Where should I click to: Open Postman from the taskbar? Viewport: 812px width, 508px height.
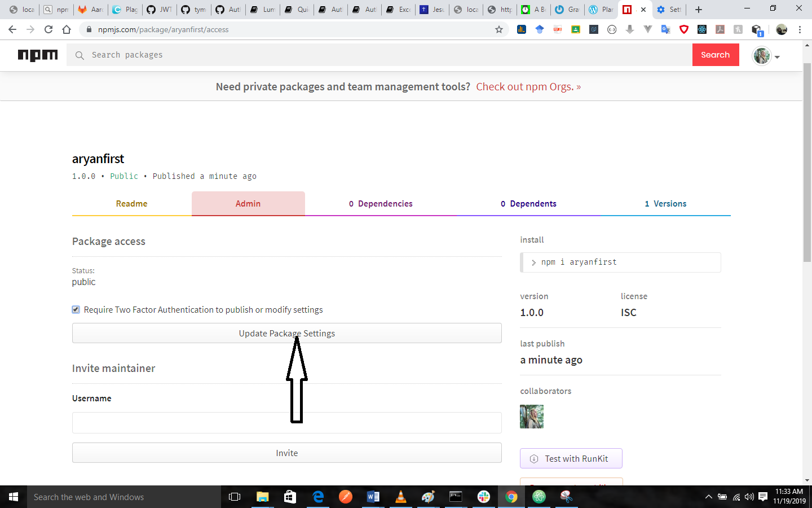click(x=346, y=497)
